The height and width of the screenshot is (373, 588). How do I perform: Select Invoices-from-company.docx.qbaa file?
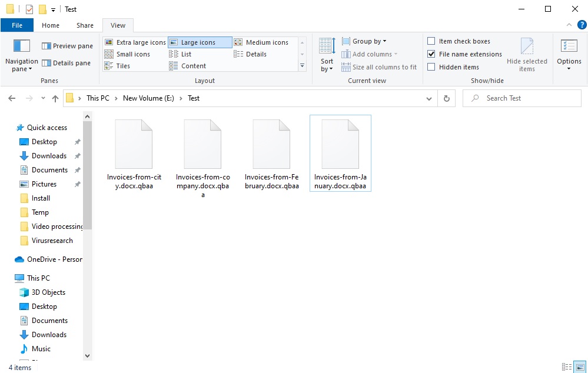coord(203,159)
